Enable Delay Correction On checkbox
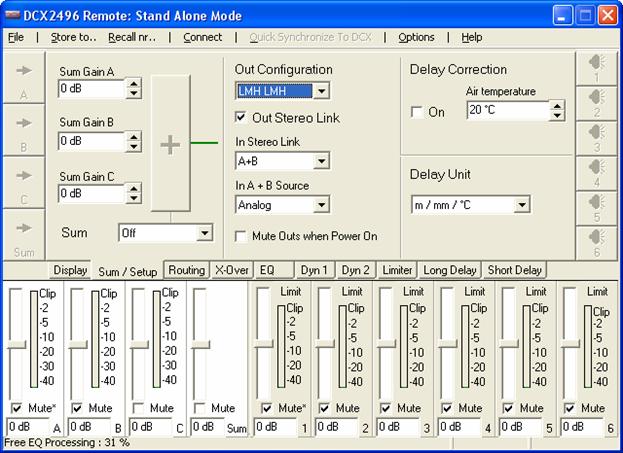 pyautogui.click(x=417, y=112)
